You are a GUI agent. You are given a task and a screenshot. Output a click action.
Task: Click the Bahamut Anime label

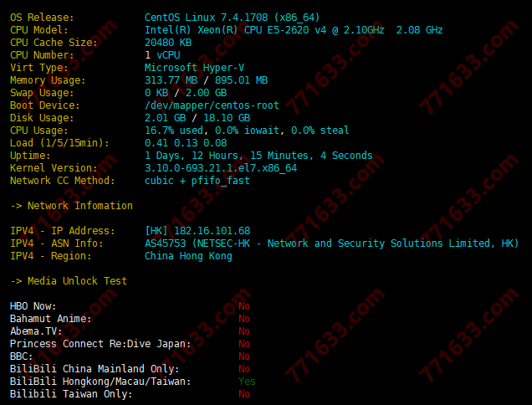50,319
